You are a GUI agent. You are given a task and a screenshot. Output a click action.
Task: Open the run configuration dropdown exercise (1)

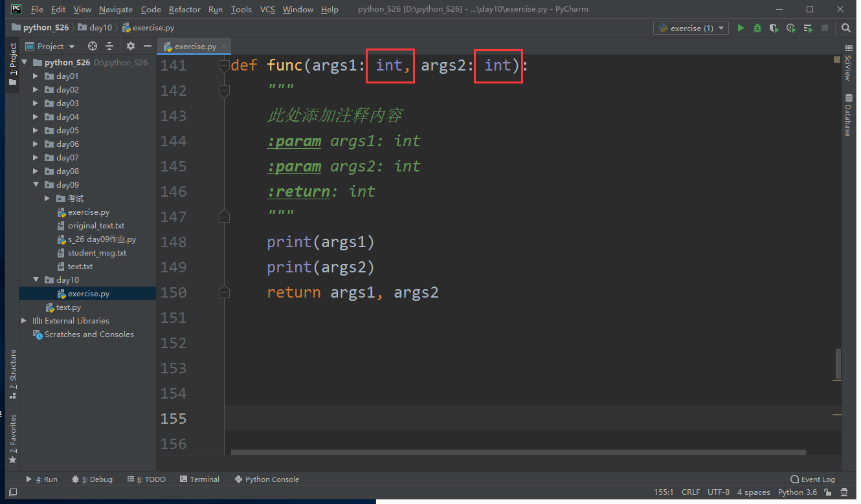pos(691,28)
